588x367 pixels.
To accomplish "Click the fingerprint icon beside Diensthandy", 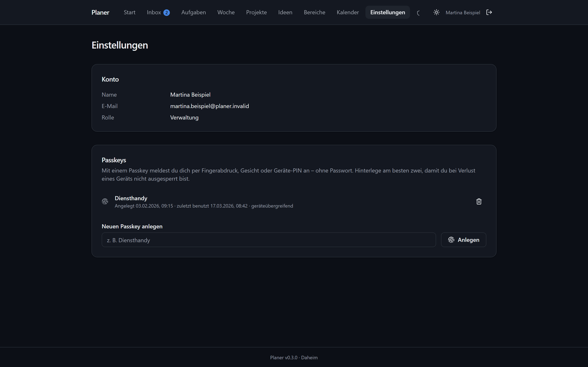I will click(x=105, y=201).
